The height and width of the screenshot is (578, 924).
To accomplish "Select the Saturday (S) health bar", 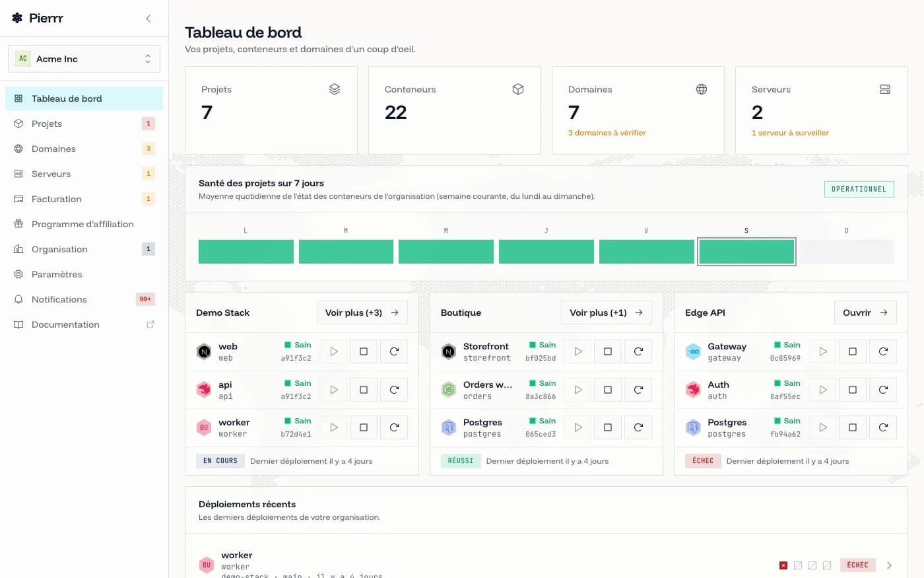I will coord(746,252).
